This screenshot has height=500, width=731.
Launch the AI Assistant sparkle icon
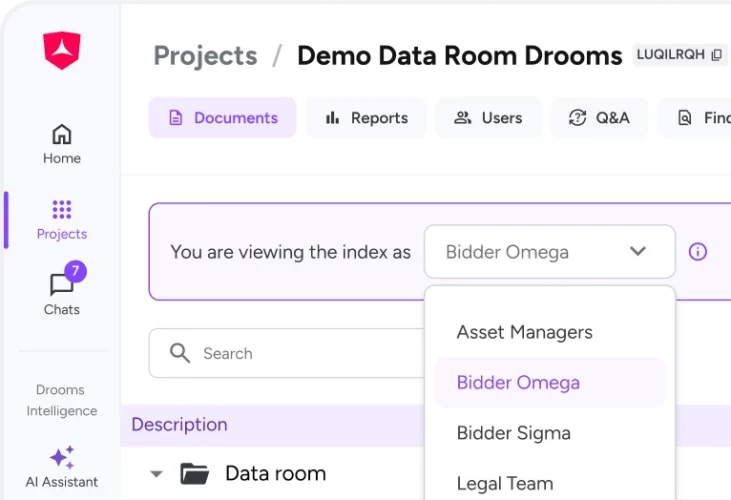pyautogui.click(x=62, y=458)
